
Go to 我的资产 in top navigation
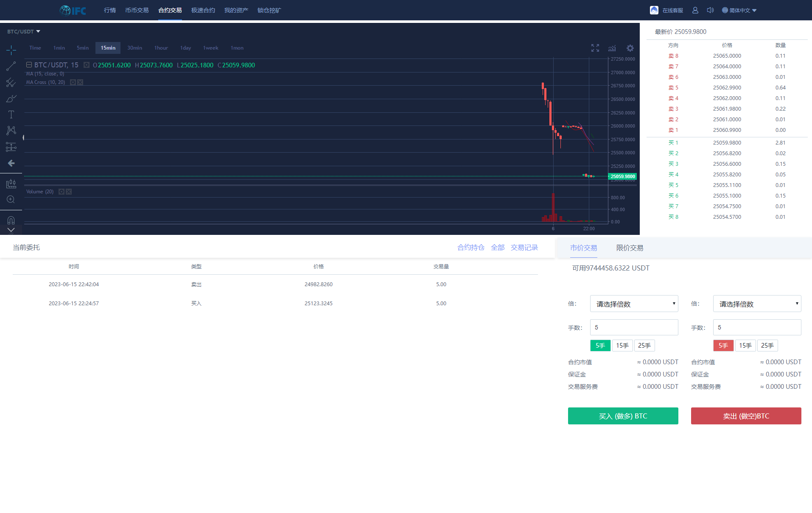pos(236,10)
